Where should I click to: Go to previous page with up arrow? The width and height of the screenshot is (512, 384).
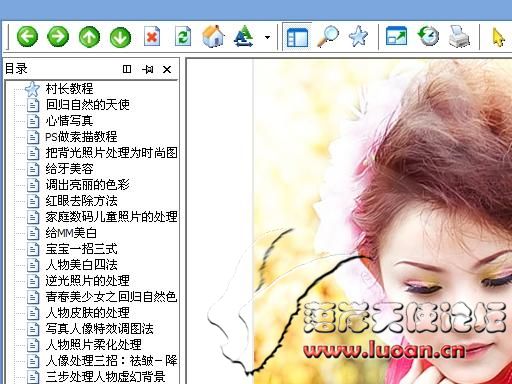coord(89,36)
